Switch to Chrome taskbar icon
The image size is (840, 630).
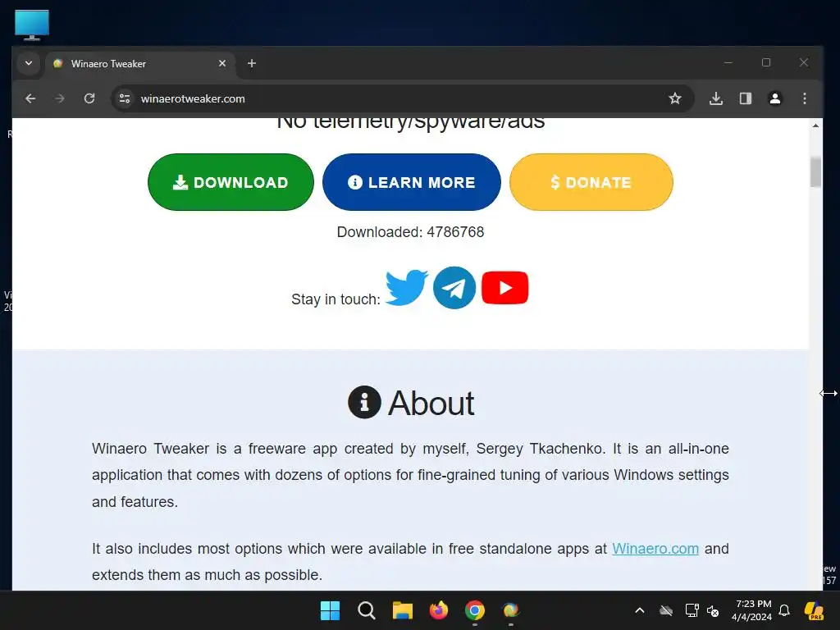[x=475, y=610]
